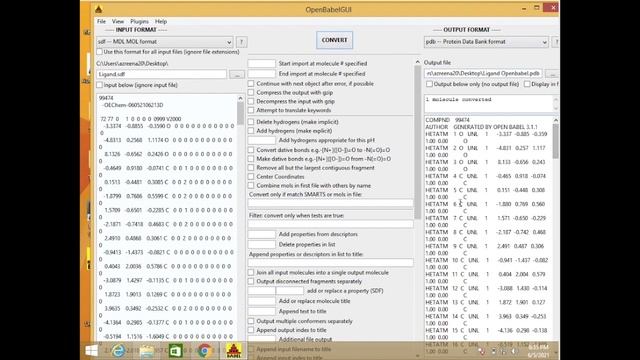Check 'Combine mols in first file with others'
Viewport: 640px width, 360px height.
click(x=251, y=186)
